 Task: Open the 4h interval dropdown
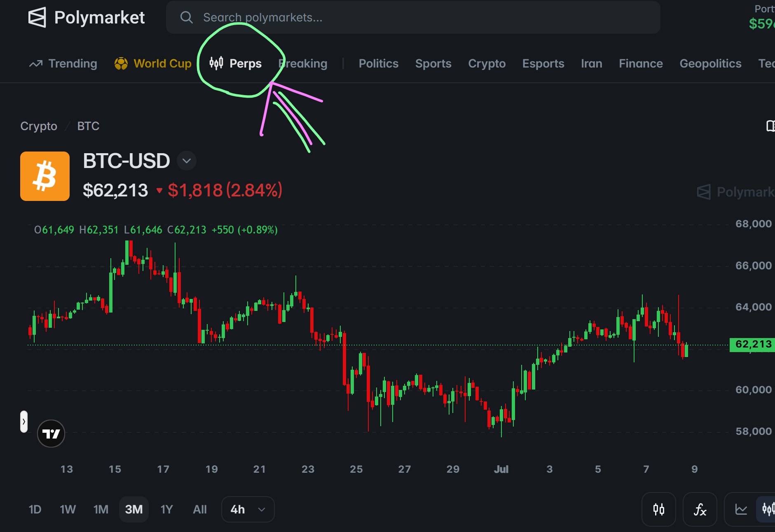[248, 509]
